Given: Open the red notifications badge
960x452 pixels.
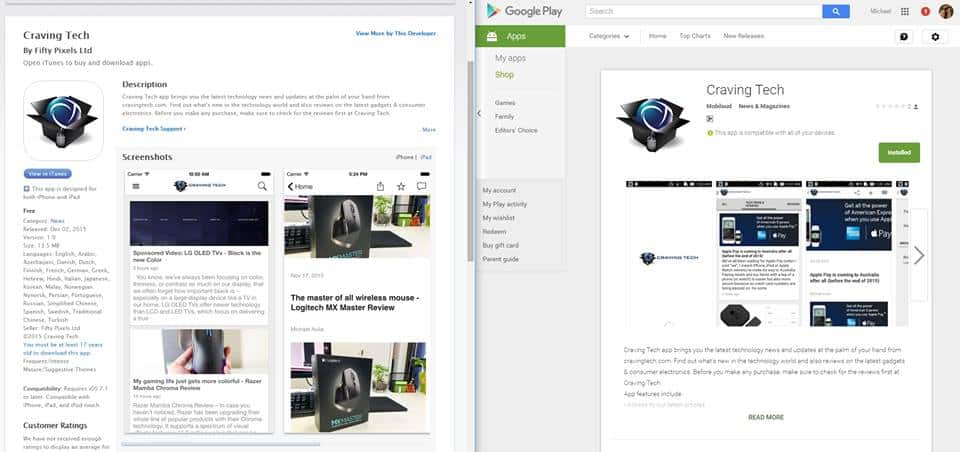Looking at the screenshot, I should click(925, 12).
